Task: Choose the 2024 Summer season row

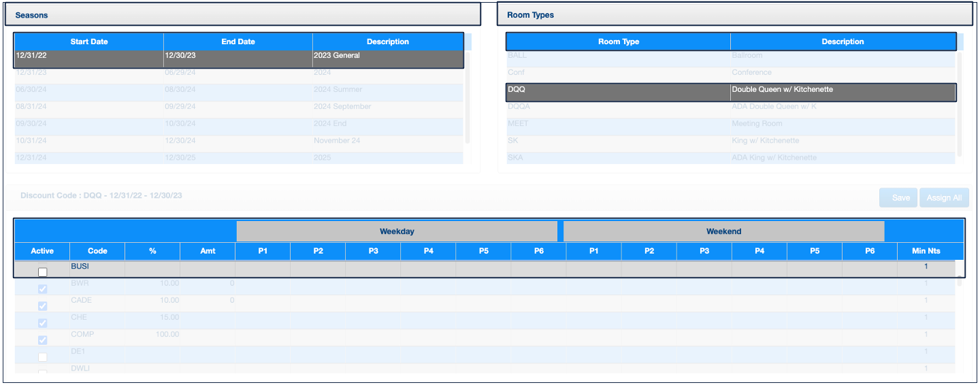Action: pyautogui.click(x=238, y=90)
